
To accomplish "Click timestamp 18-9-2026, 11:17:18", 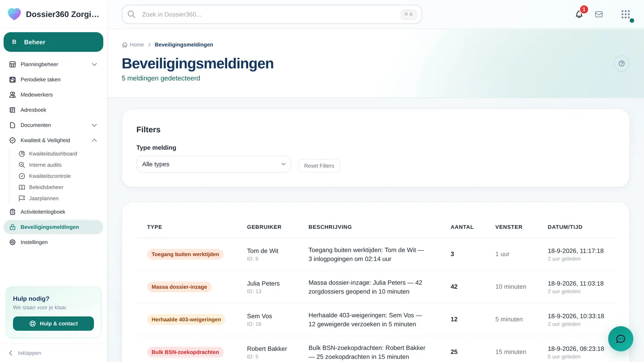I will coord(576,251).
